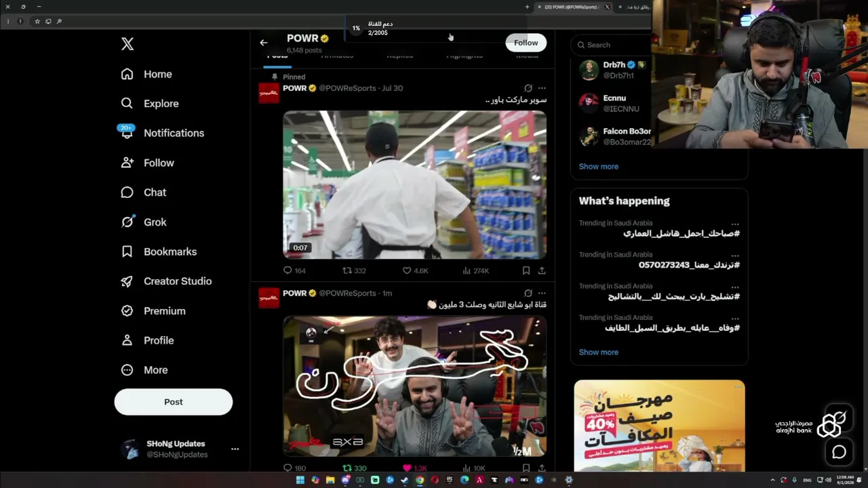Bookmark the pinned supermarket post
The image size is (868, 488).
(526, 270)
